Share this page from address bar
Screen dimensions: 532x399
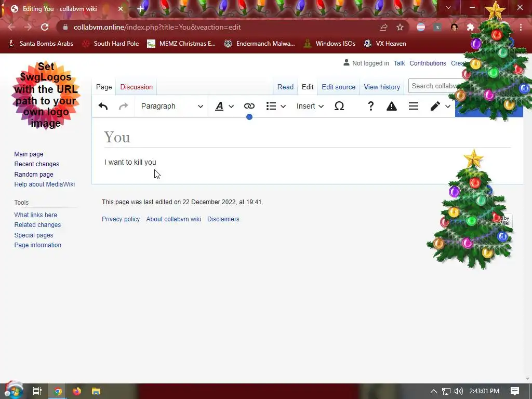tap(383, 27)
